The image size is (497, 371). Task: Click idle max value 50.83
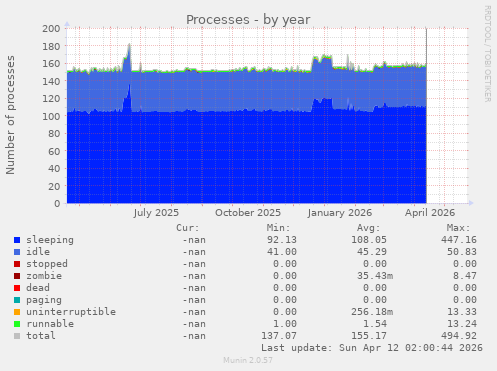(462, 252)
